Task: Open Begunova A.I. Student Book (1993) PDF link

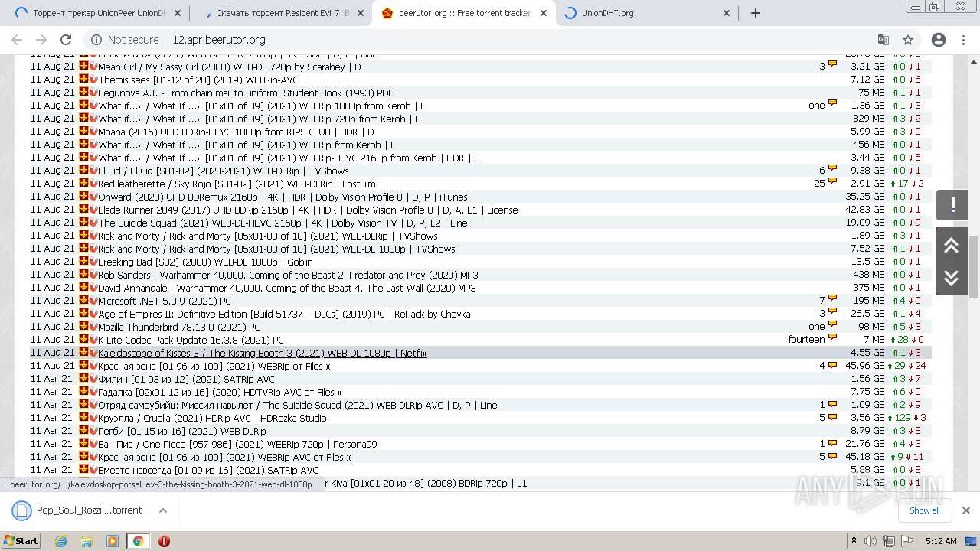Action: (x=245, y=93)
